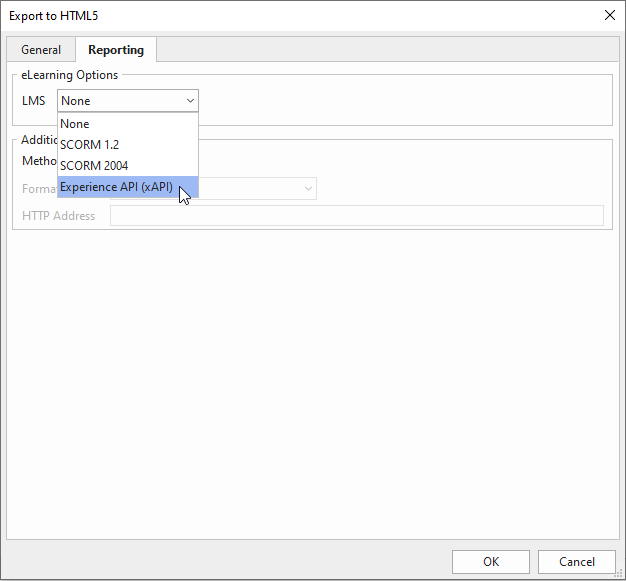Click the greyed-out Format label
This screenshot has height=581, width=626.
38,188
